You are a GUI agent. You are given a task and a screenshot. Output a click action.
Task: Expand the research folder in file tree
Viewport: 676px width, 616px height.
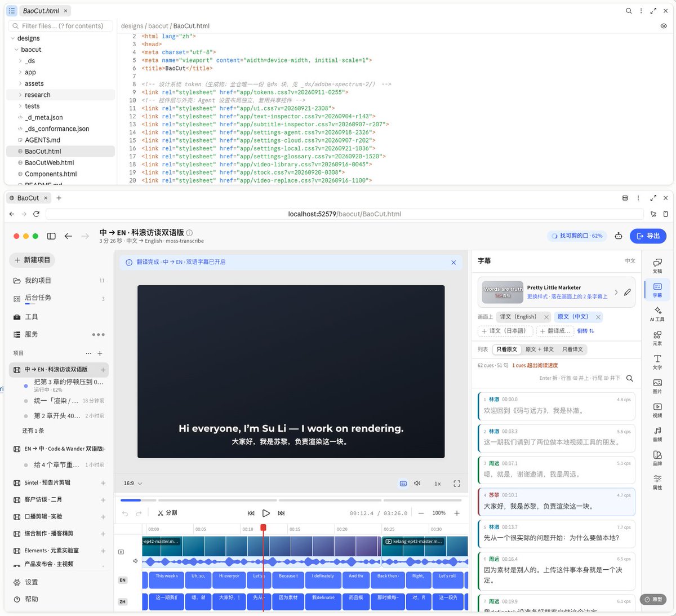(x=21, y=95)
